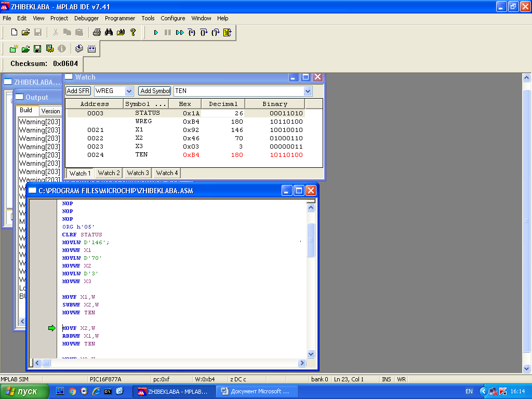532x399 pixels.
Task: Select the STATUS row in Watch
Action: (185, 113)
